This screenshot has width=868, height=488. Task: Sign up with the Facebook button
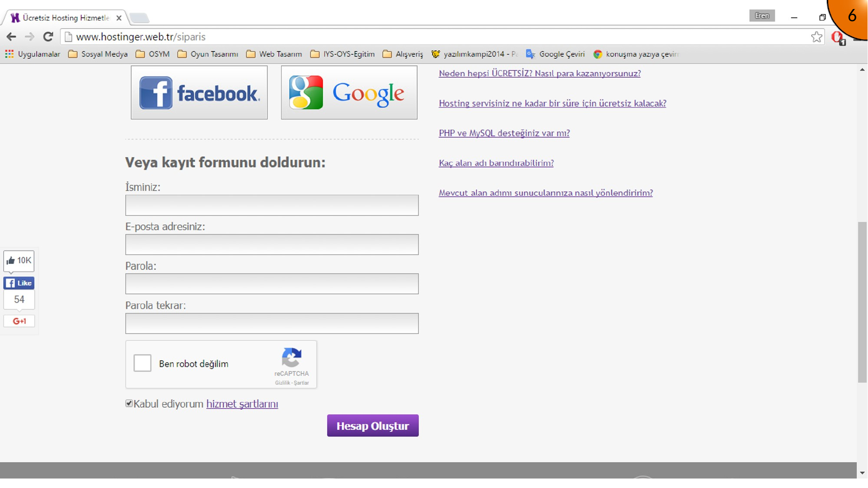click(x=199, y=93)
